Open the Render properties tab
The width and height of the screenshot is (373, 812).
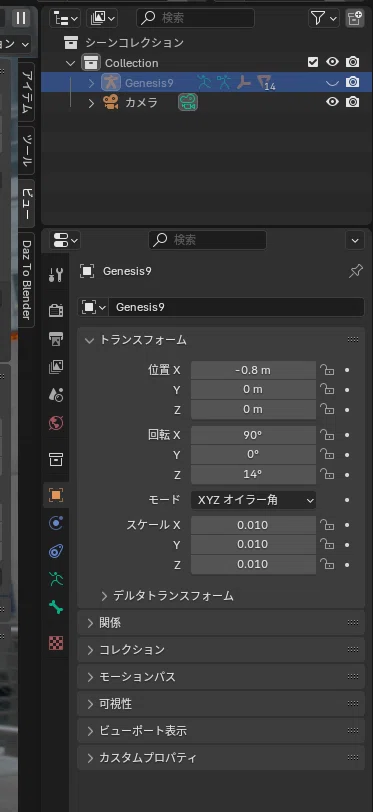pos(56,310)
